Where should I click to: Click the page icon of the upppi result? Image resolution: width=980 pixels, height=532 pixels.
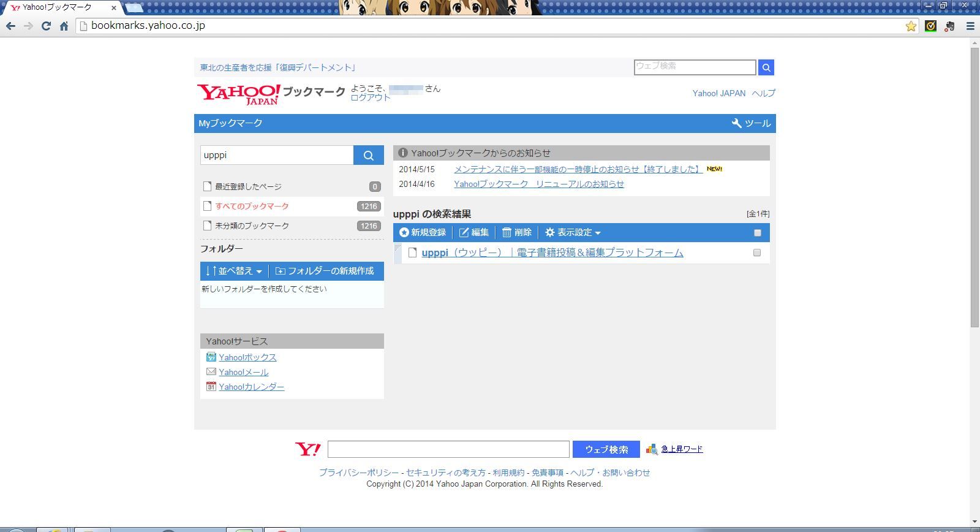click(413, 253)
